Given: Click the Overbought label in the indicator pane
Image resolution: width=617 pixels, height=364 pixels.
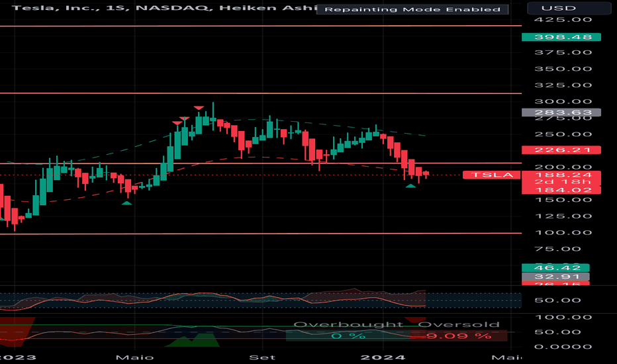Looking at the screenshot, I should point(340,324).
